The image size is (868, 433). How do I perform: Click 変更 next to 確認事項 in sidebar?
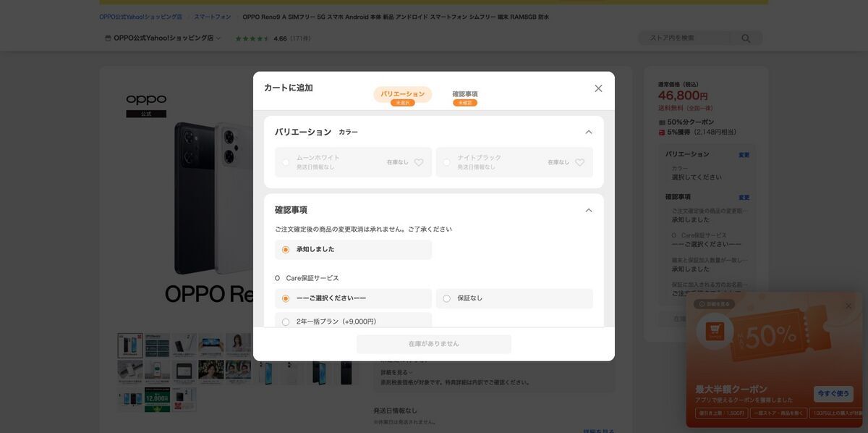pyautogui.click(x=744, y=197)
